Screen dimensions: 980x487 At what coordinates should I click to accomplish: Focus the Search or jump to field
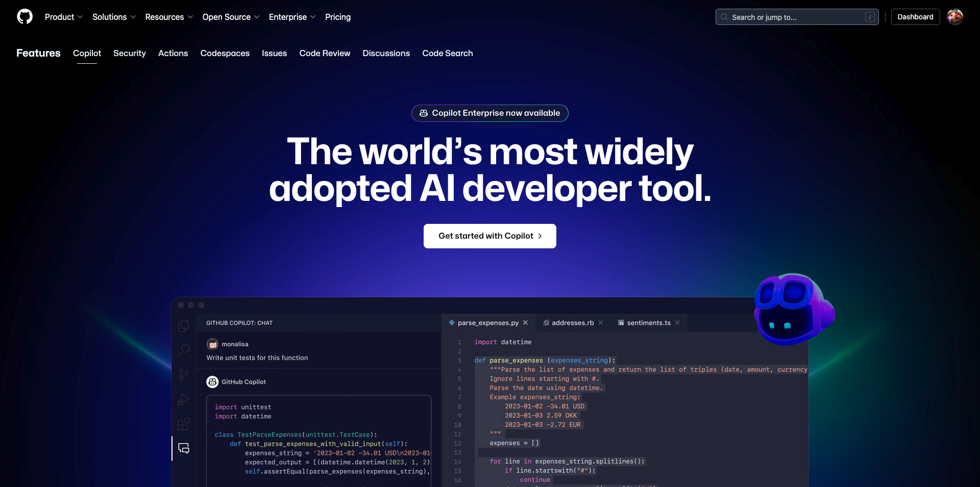click(797, 17)
